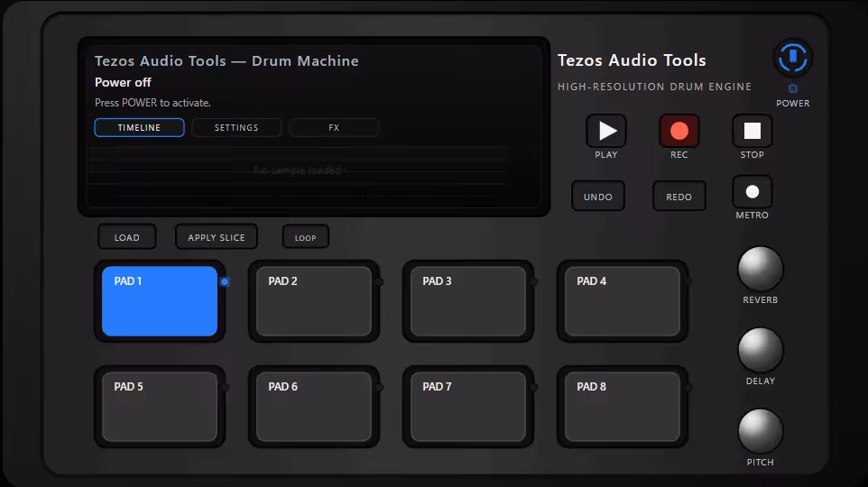Click the 'Power off' status text
The image size is (868, 487).
[x=123, y=82]
